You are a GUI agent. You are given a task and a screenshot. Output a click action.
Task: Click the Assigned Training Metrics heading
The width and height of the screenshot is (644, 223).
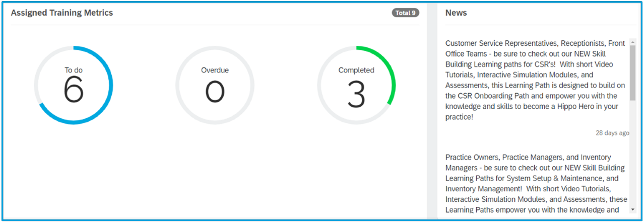pyautogui.click(x=62, y=13)
